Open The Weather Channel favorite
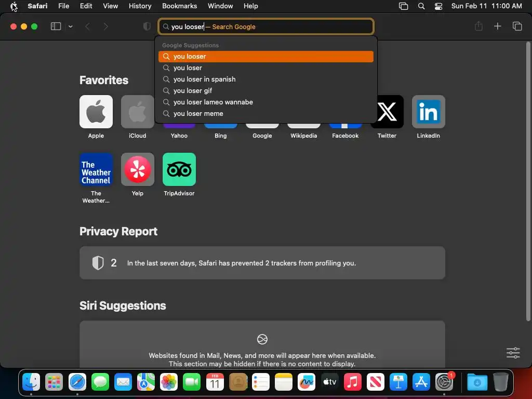This screenshot has width=532, height=399. tap(96, 169)
